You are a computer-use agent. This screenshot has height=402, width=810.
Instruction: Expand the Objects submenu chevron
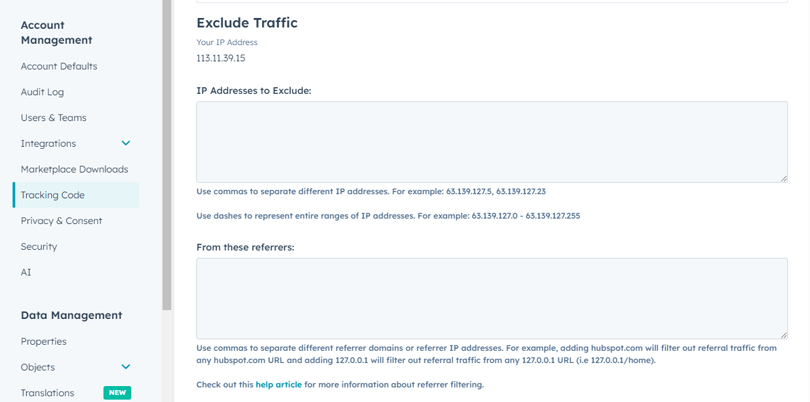point(126,367)
